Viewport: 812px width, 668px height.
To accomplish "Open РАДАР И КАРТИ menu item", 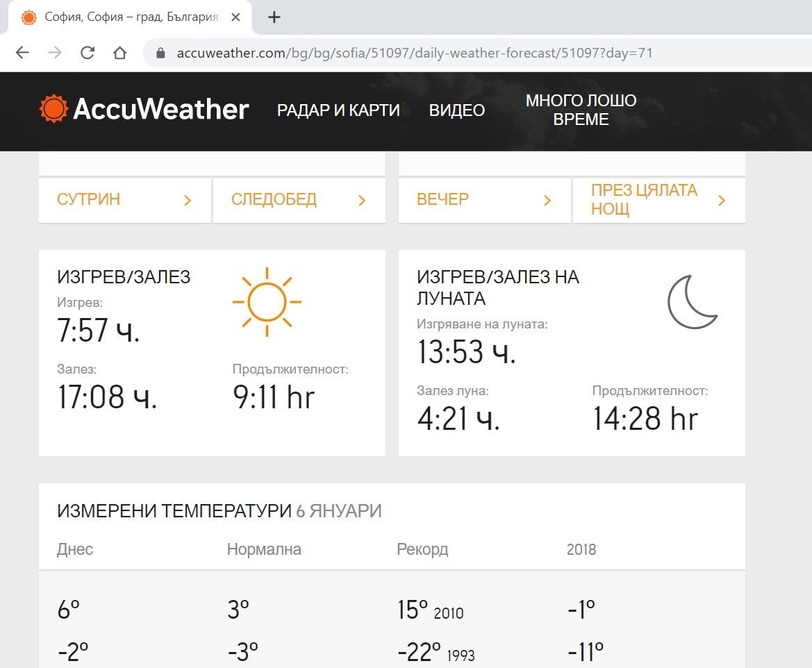I will [338, 110].
